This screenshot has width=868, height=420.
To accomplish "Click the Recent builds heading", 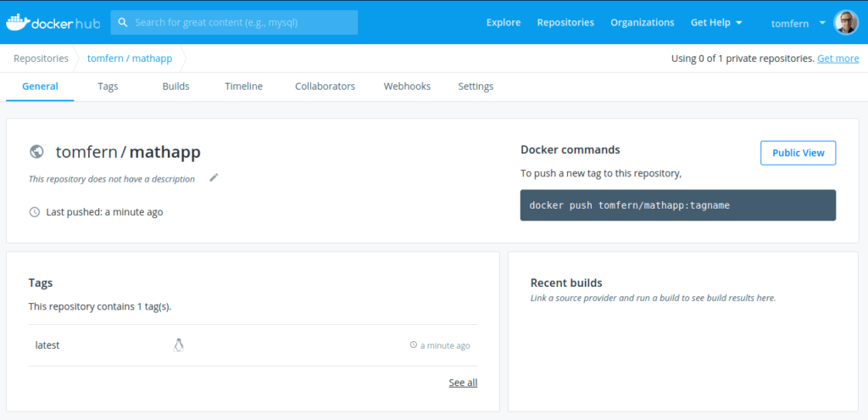I will (566, 283).
